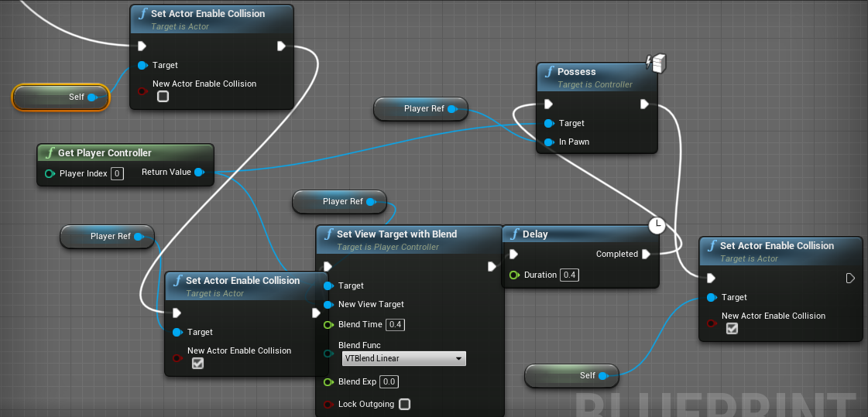
Task: Click Return Value pin of Get Player Controller
Action: [199, 172]
